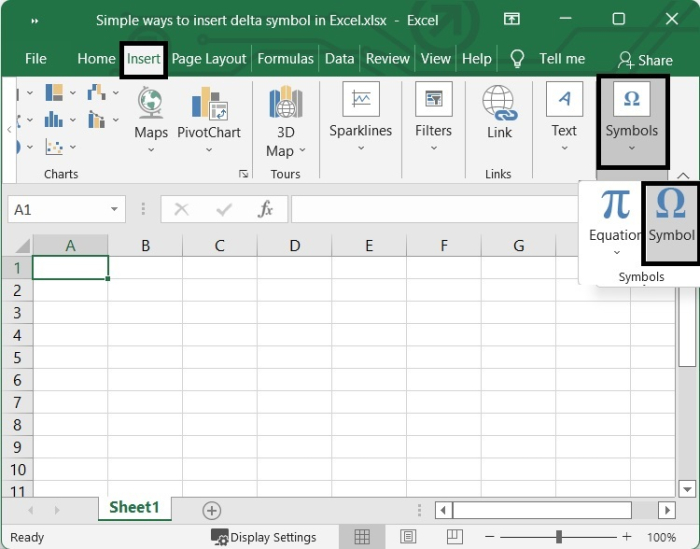Image resolution: width=700 pixels, height=549 pixels.
Task: Click the Tell me lightbulb icon
Action: pos(517,59)
